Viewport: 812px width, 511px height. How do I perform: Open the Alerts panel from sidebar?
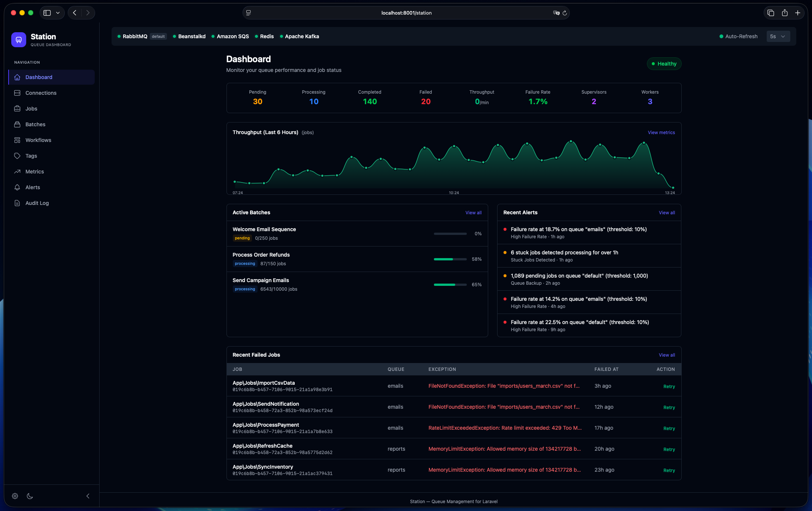point(33,187)
